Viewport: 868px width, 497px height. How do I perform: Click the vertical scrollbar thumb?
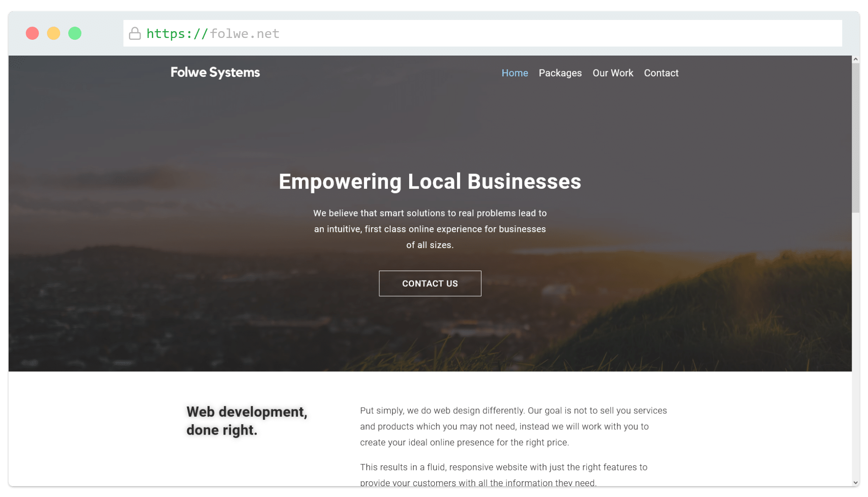pos(855,138)
